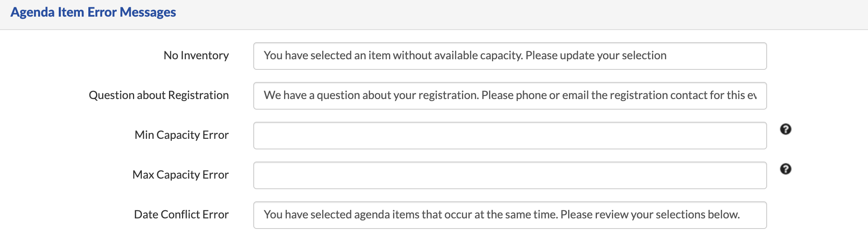Click the Min Capacity Error label
The height and width of the screenshot is (246, 868).
(x=182, y=135)
